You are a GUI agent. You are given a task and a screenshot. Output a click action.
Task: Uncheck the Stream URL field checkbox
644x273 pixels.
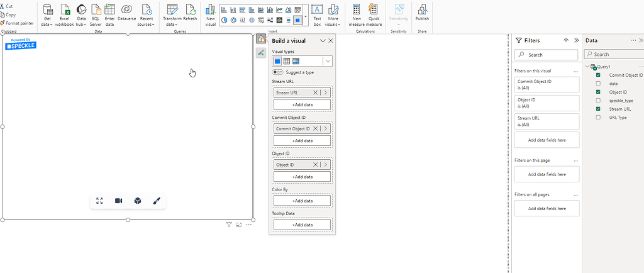(598, 109)
